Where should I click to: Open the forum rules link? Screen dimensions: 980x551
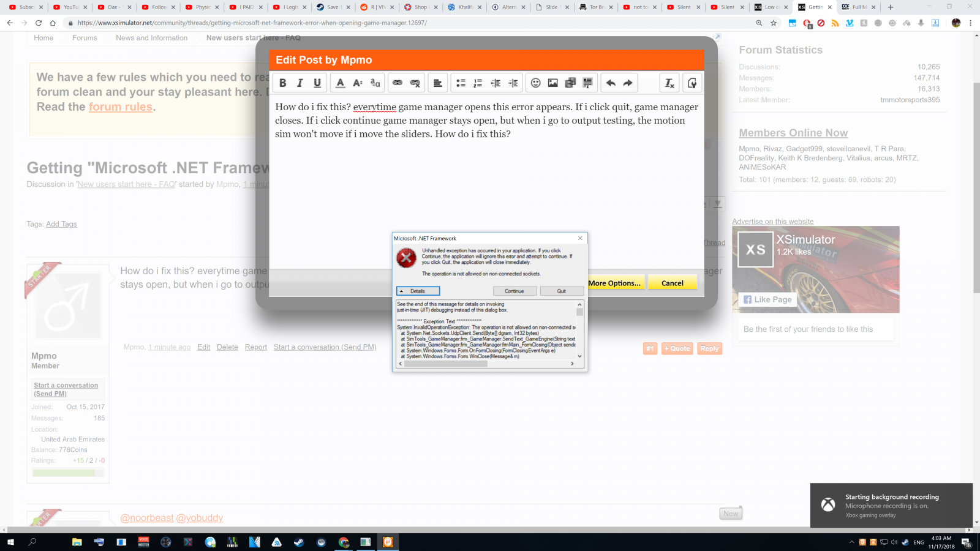[121, 107]
